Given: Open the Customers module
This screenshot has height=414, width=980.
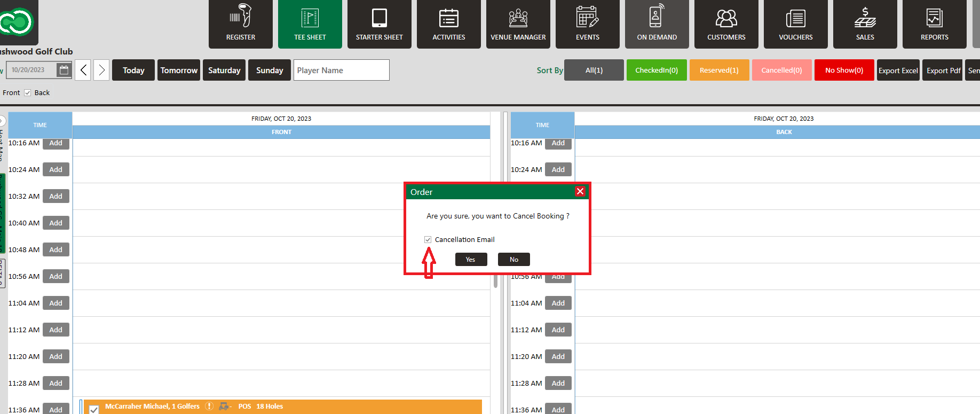Looking at the screenshot, I should point(726,24).
